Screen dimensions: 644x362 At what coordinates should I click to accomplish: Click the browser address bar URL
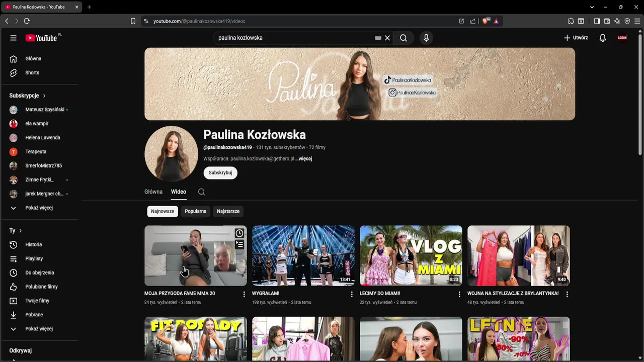pyautogui.click(x=199, y=21)
